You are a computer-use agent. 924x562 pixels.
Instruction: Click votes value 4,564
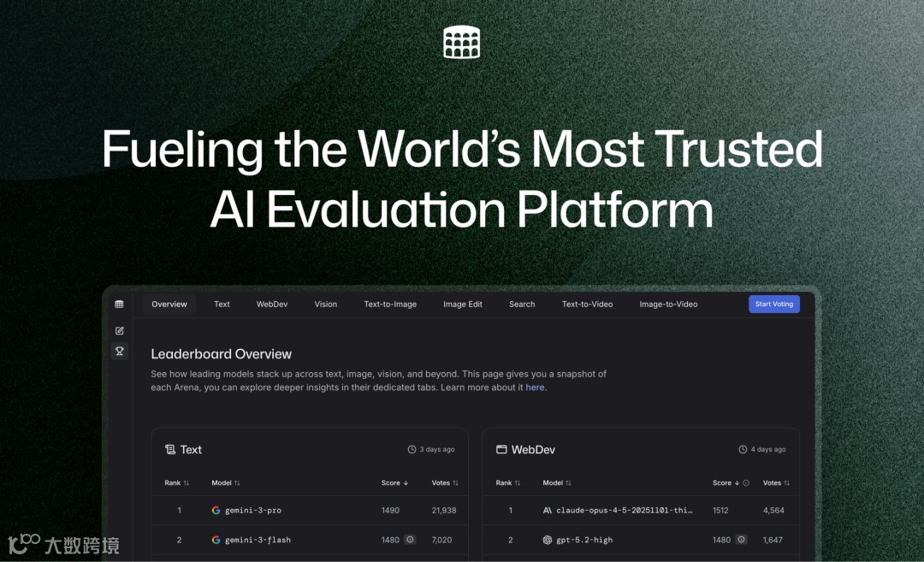[773, 510]
